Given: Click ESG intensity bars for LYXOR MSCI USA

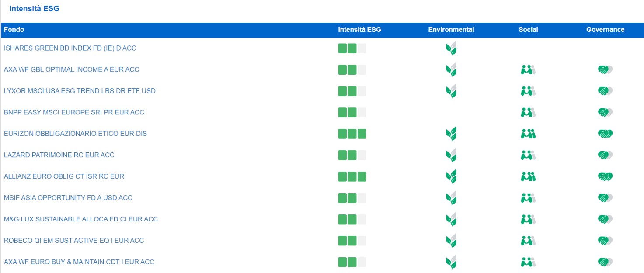Looking at the screenshot, I should click(352, 91).
